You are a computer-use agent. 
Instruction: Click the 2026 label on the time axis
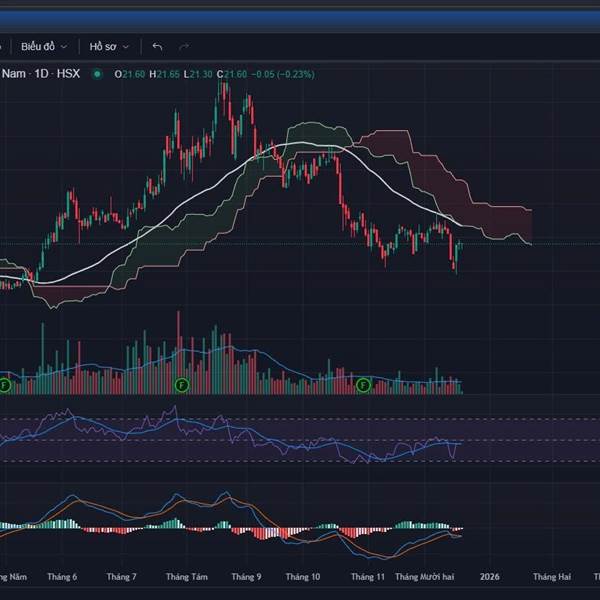point(489,577)
